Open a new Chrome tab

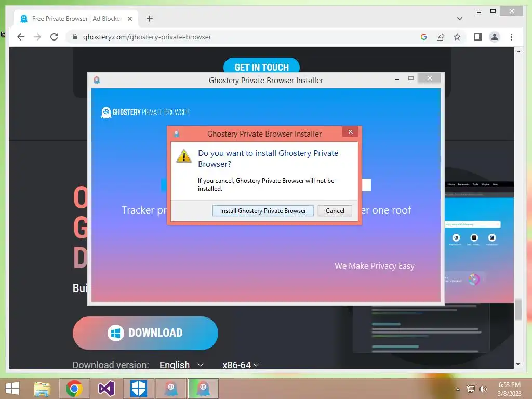tap(150, 19)
